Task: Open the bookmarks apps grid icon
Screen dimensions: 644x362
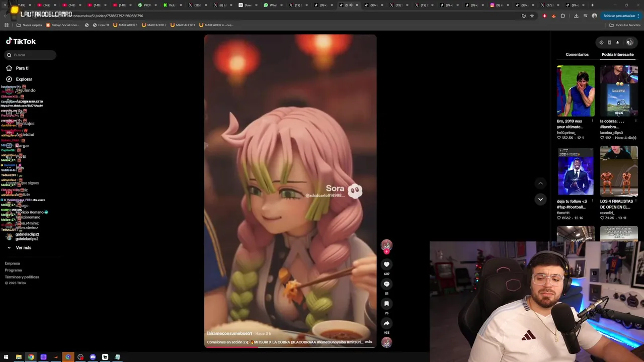Action: pyautogui.click(x=7, y=25)
